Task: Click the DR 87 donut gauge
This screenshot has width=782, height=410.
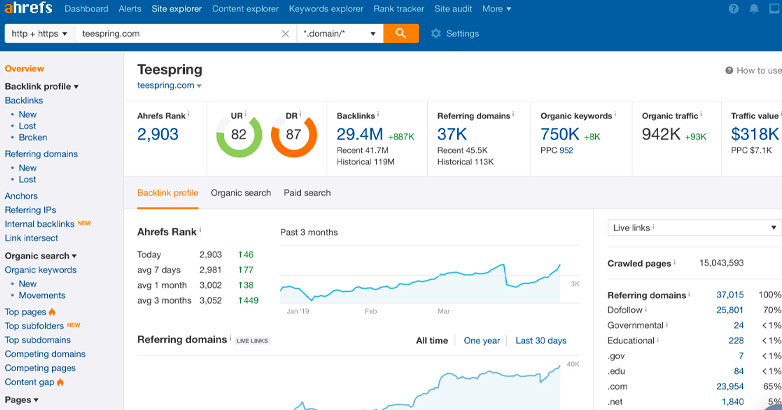Action: (x=294, y=135)
